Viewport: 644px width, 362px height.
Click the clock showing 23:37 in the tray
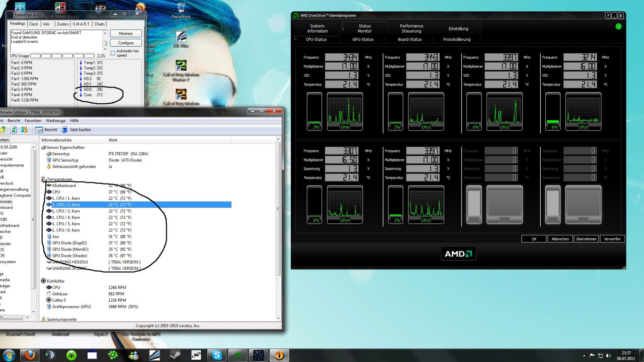click(626, 353)
